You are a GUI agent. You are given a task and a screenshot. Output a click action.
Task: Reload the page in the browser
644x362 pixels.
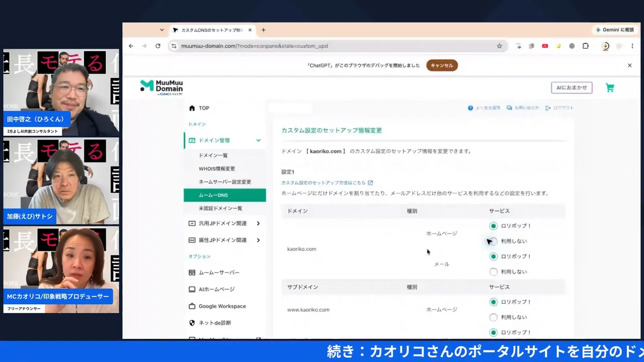tap(158, 46)
